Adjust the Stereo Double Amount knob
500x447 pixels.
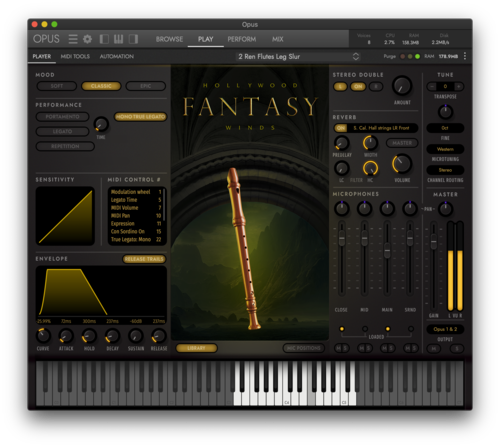pos(402,86)
